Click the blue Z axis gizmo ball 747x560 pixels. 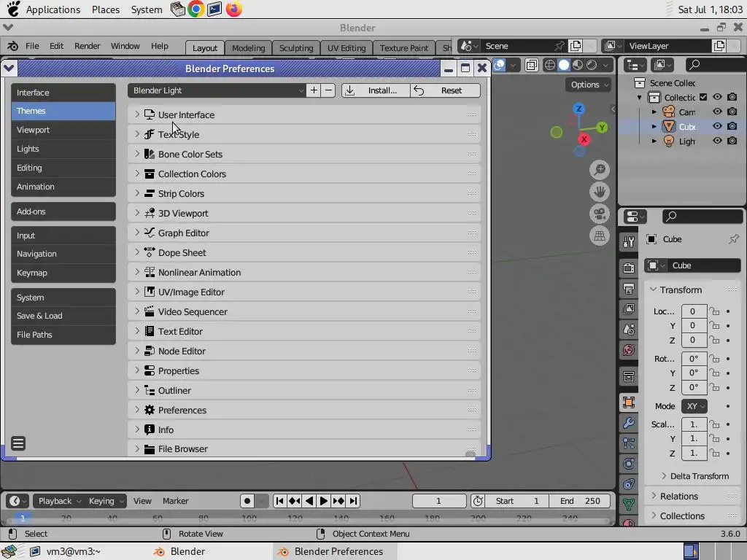click(578, 109)
